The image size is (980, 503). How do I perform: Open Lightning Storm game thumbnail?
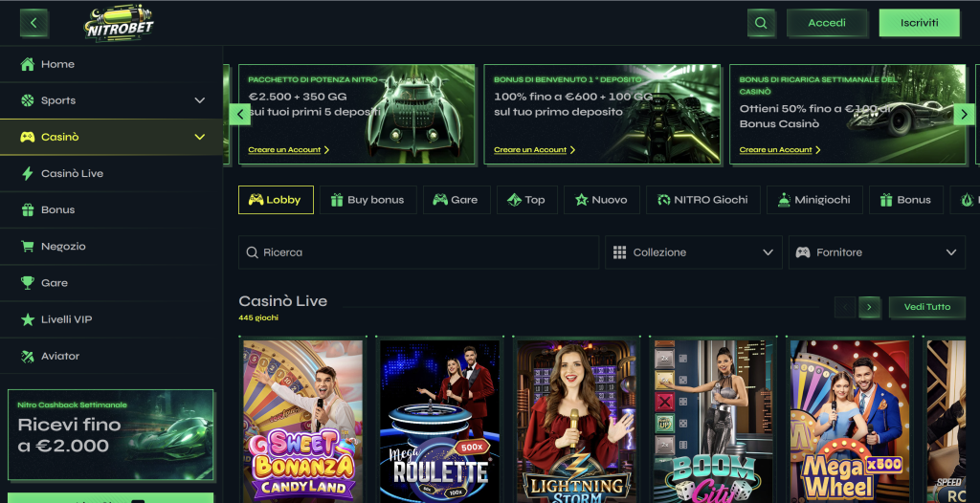pos(577,421)
